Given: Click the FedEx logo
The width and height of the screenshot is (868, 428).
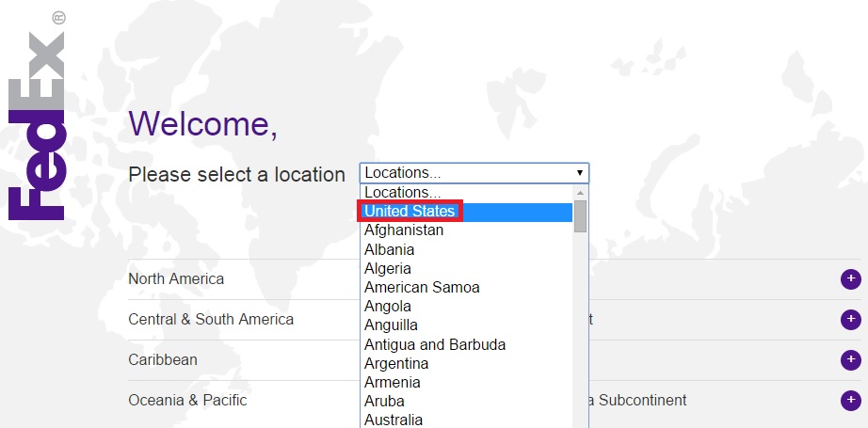Looking at the screenshot, I should click(x=37, y=116).
